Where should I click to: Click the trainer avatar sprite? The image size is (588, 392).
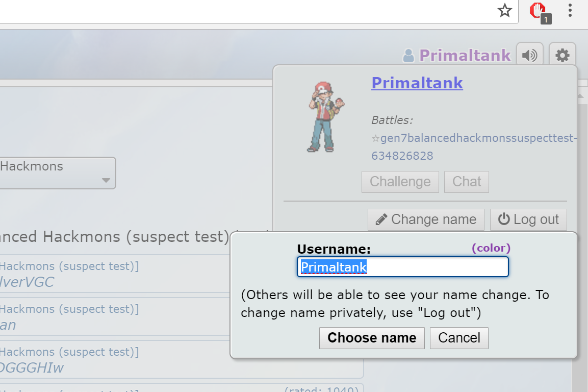[x=325, y=117]
